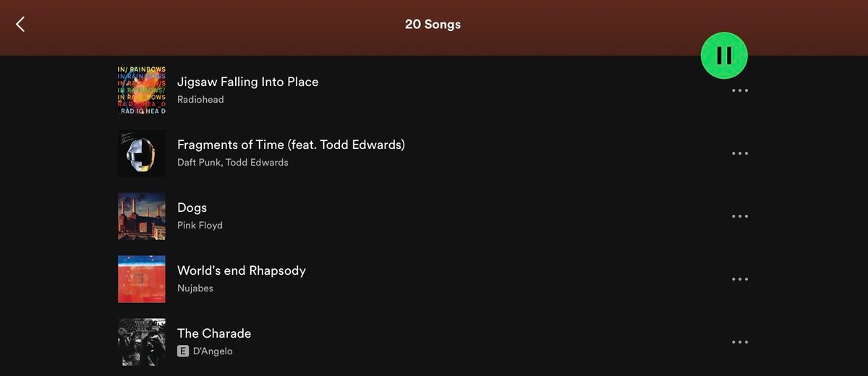Play the track titled Dogs
The image size is (868, 376).
(192, 208)
